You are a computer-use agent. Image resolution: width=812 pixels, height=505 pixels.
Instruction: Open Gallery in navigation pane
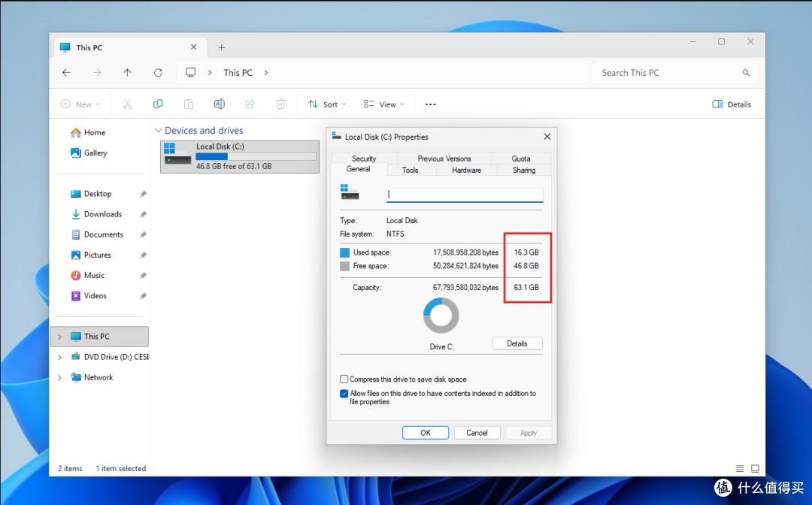[95, 153]
